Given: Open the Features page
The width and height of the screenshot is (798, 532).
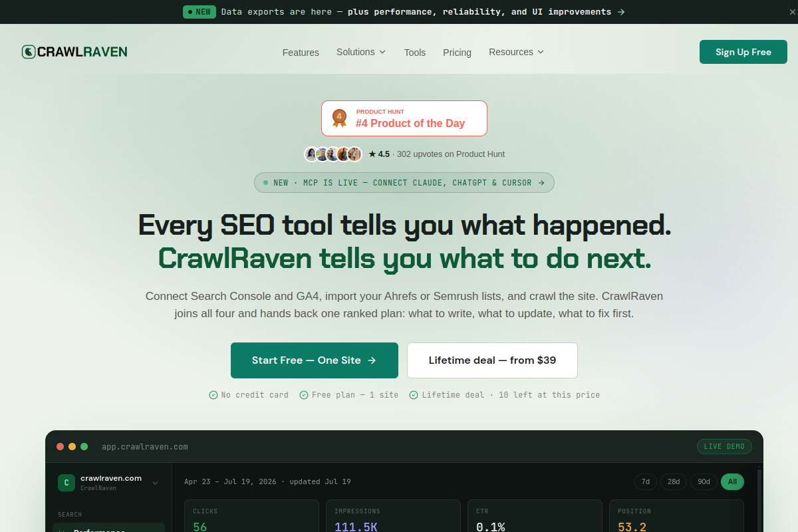Looking at the screenshot, I should point(301,53).
